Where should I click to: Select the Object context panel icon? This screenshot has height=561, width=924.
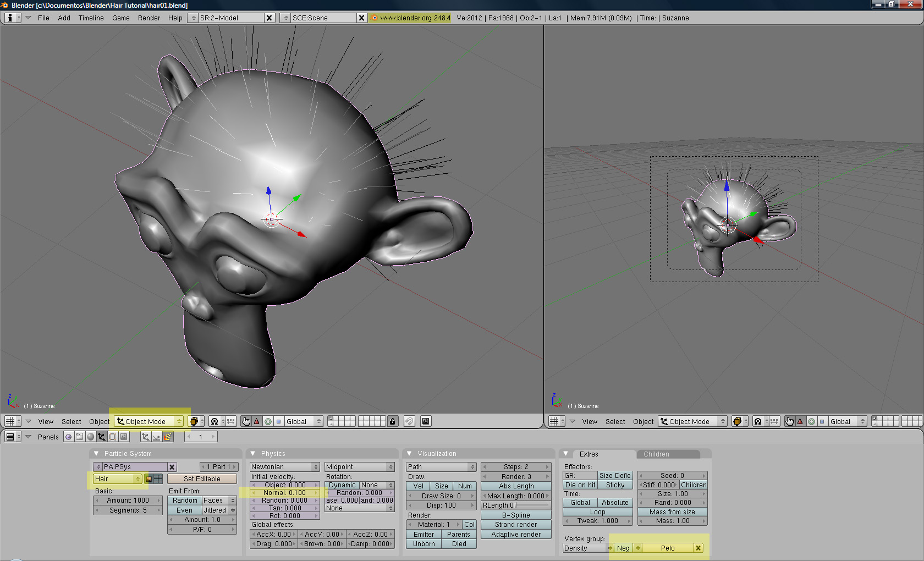101,437
